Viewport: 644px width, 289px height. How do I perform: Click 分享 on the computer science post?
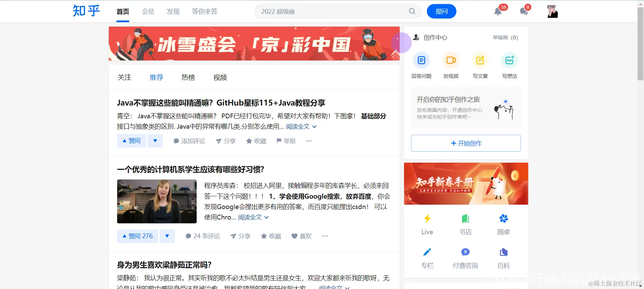coord(240,236)
